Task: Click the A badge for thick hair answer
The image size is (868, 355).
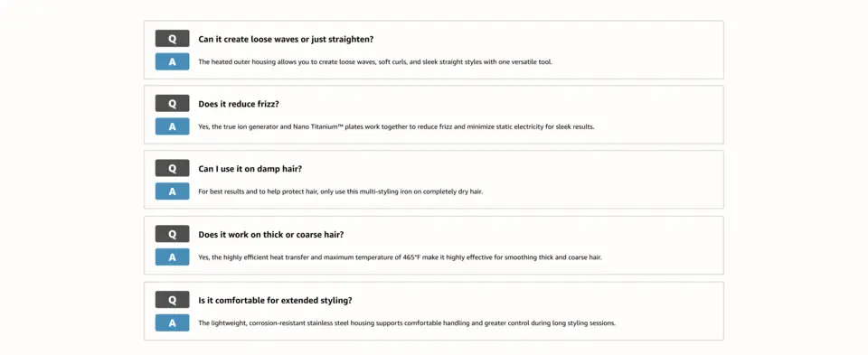Action: tap(172, 257)
